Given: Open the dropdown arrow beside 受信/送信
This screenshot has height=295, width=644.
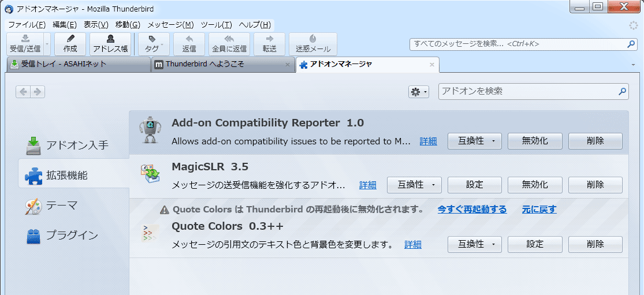Looking at the screenshot, I should point(47,44).
